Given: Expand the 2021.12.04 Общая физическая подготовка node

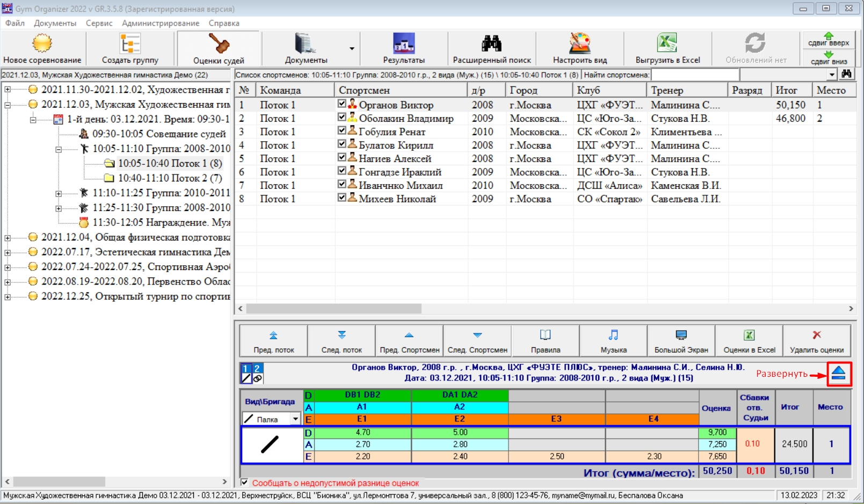Looking at the screenshot, I should click(x=8, y=237).
